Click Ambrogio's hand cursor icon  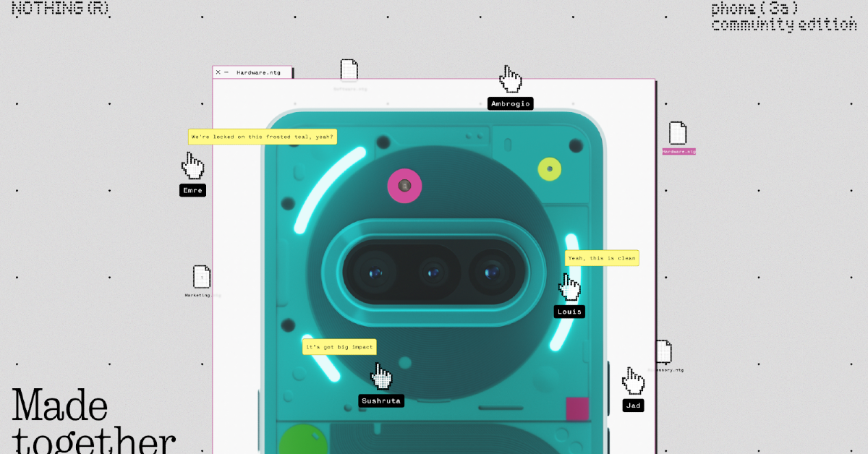[x=511, y=80]
